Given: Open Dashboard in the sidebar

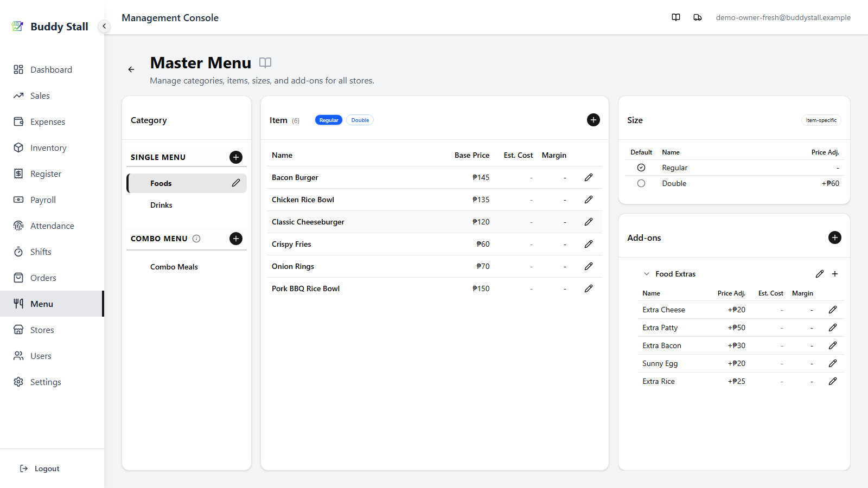Looking at the screenshot, I should [52, 69].
